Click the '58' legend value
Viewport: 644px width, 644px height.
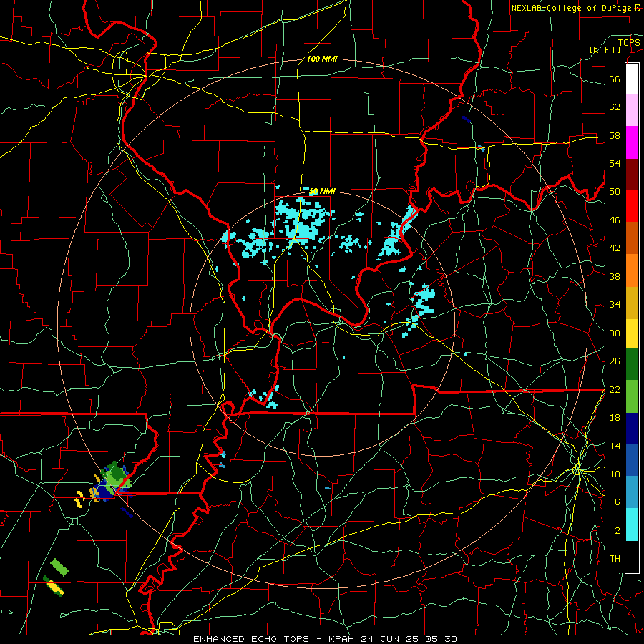click(615, 135)
